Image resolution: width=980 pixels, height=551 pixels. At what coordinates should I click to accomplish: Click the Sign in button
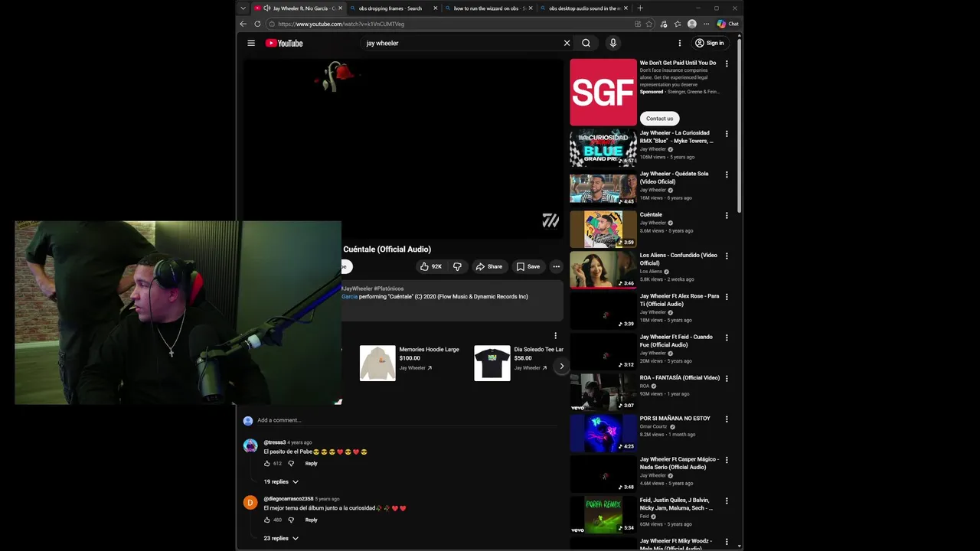(709, 43)
